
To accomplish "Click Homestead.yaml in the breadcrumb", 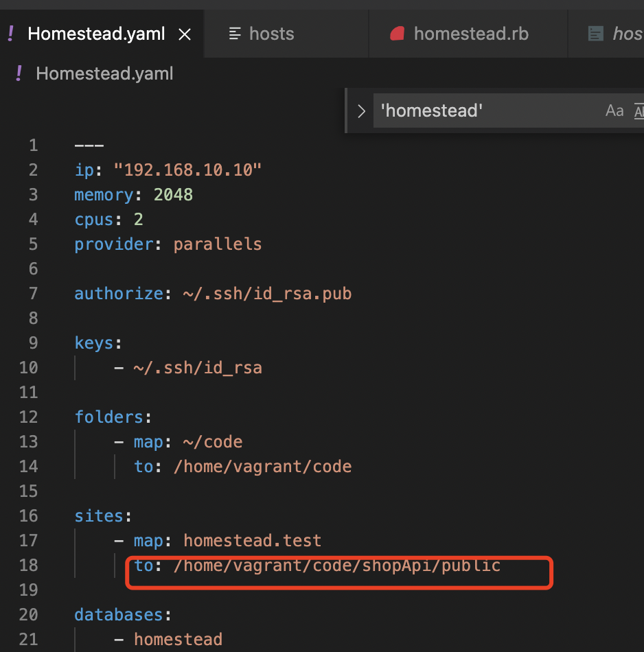I will 104,73.
